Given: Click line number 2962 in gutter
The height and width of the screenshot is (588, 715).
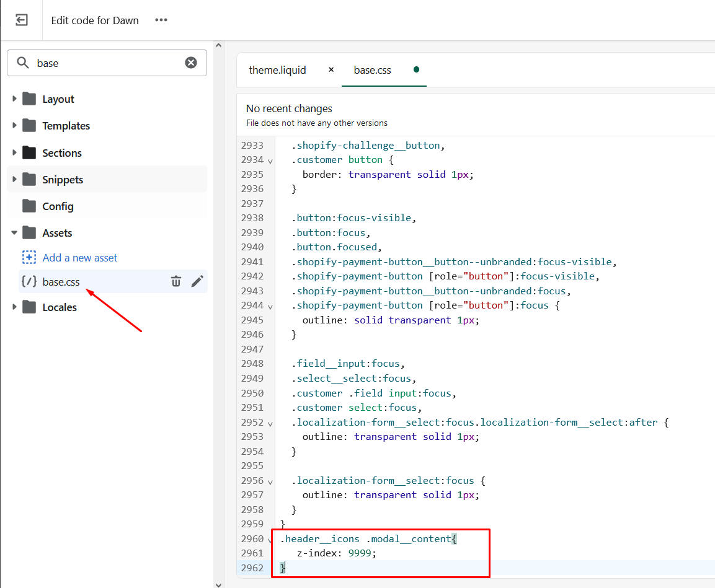Looking at the screenshot, I should pyautogui.click(x=252, y=568).
